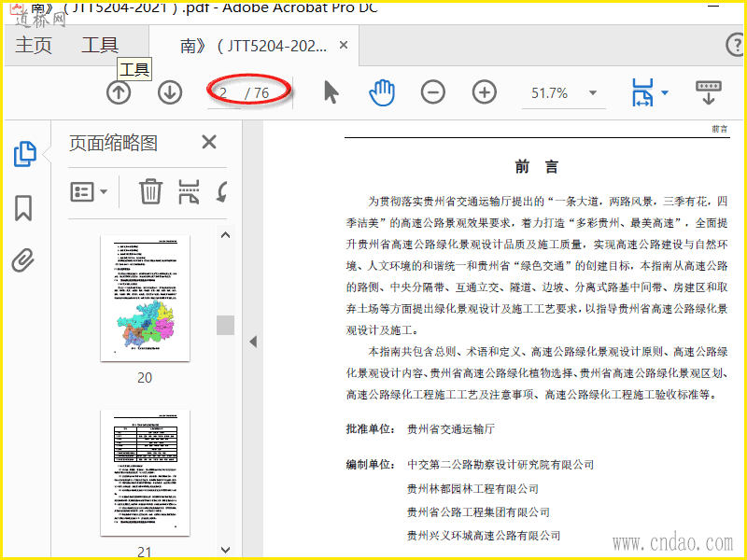Click the page number input field

point(224,92)
